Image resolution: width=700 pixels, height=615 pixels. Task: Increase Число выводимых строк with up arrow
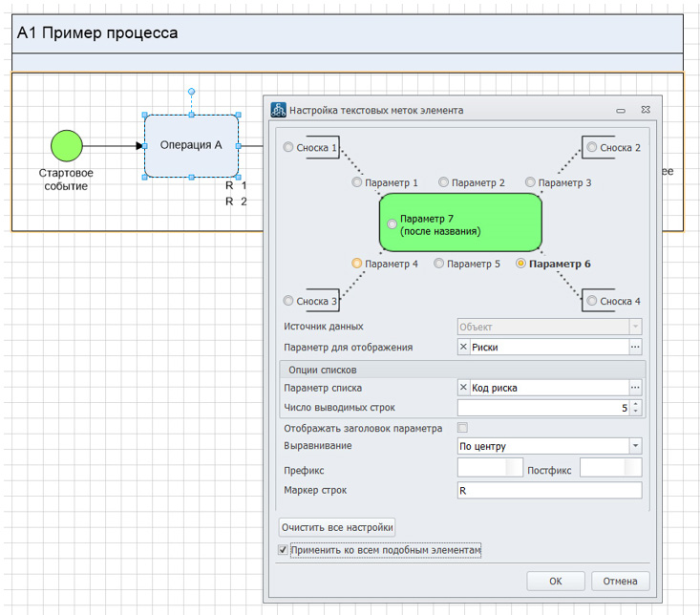click(636, 404)
